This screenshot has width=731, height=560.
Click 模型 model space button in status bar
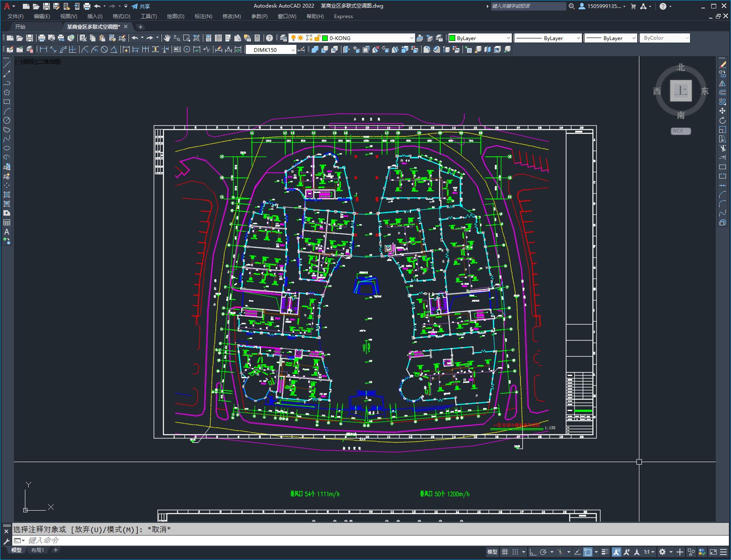point(492,552)
